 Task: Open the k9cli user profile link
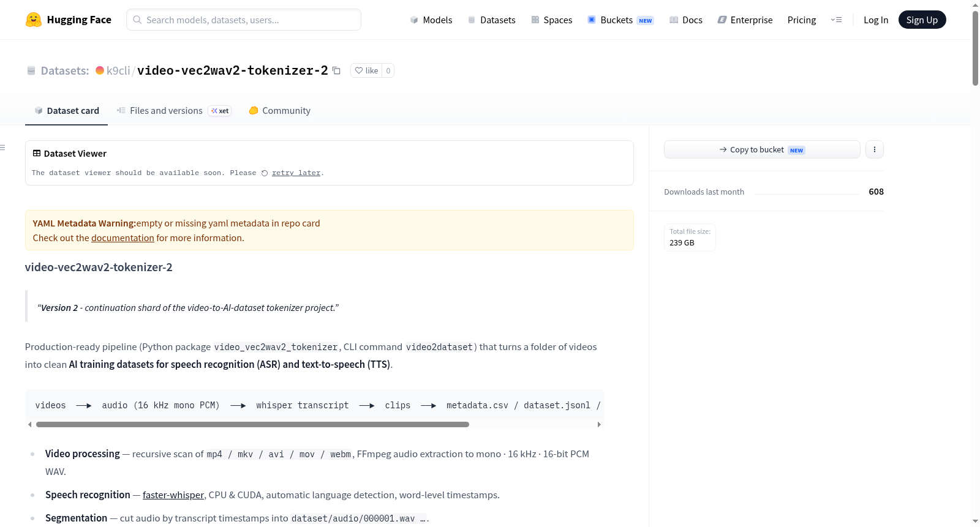(118, 70)
